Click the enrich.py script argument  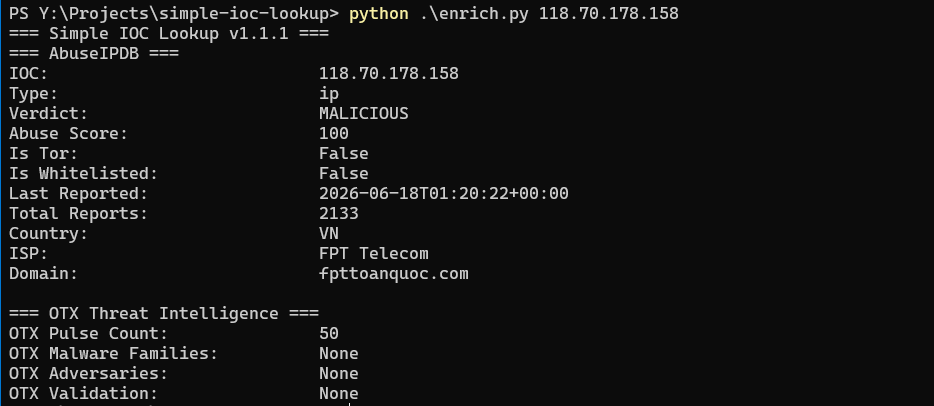[x=474, y=14]
